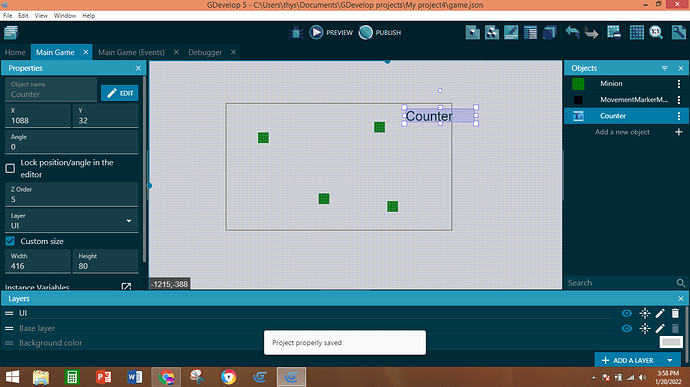Open lighting settings for UI layer
Image resolution: width=690 pixels, height=387 pixels.
point(645,313)
